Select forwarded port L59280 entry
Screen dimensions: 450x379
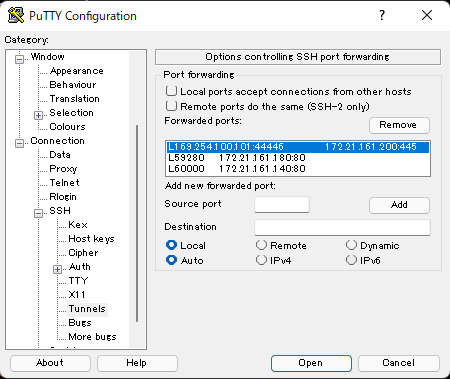pyautogui.click(x=298, y=158)
